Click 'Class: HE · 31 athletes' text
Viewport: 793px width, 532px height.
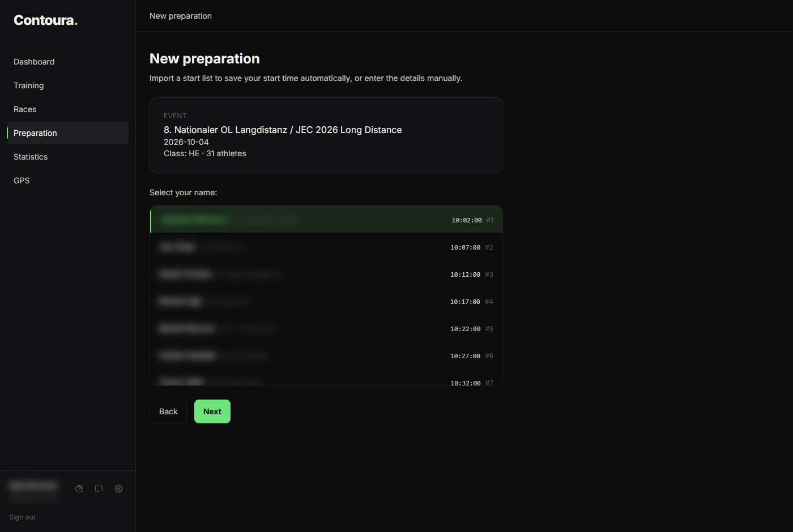click(x=205, y=153)
